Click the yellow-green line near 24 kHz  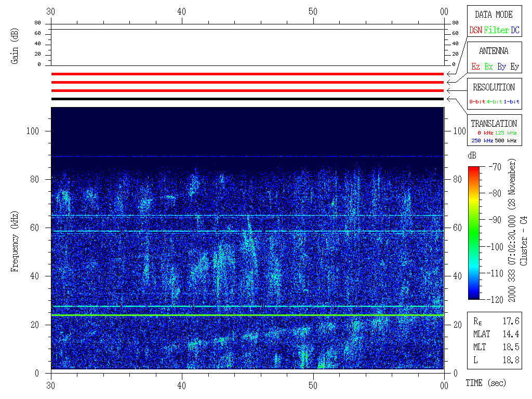(x=247, y=315)
